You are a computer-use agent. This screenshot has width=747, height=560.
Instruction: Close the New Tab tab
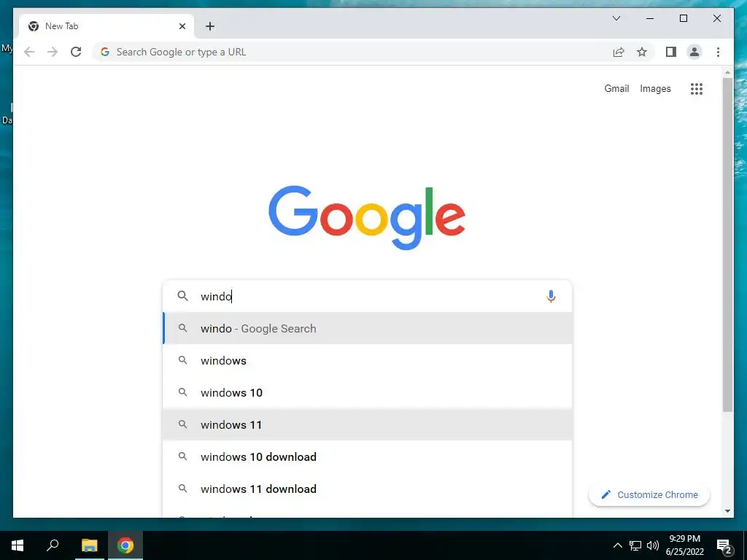pyautogui.click(x=182, y=26)
